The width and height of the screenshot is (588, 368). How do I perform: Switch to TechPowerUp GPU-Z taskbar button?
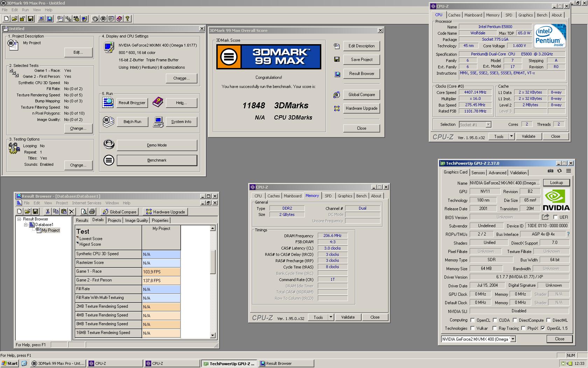pos(229,363)
